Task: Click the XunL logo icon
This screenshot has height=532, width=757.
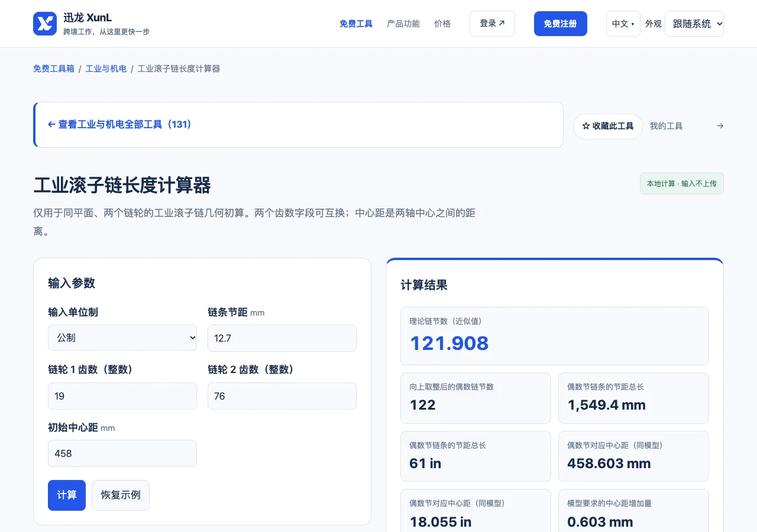Action: pos(45,24)
